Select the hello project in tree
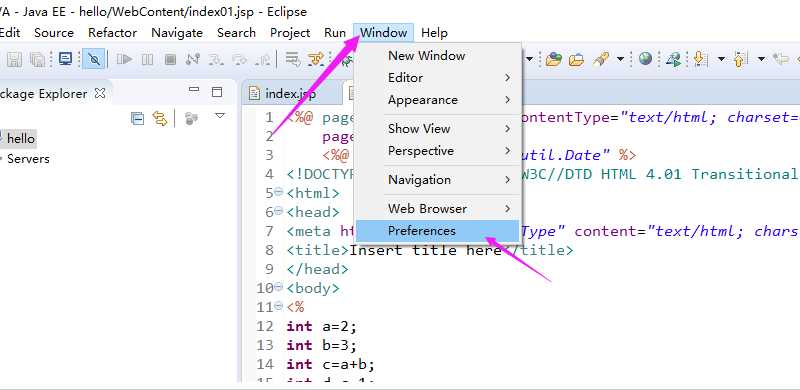This screenshot has height=390, width=800. pyautogui.click(x=21, y=138)
